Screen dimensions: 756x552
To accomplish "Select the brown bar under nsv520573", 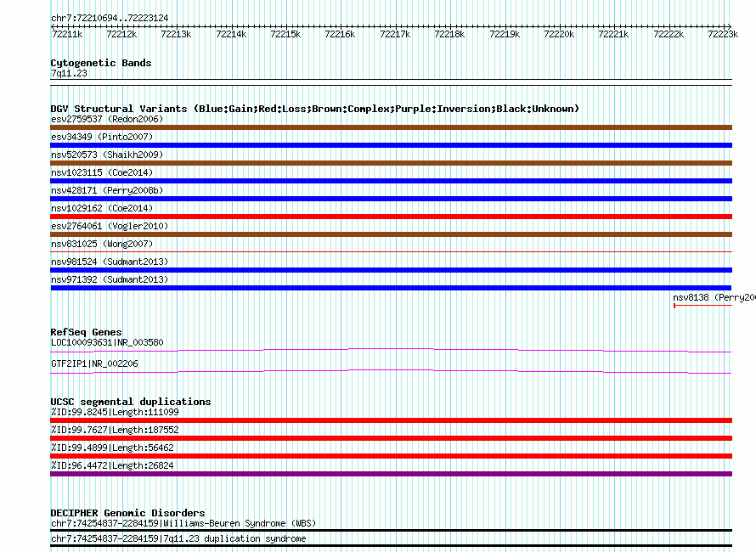I will pos(391,163).
